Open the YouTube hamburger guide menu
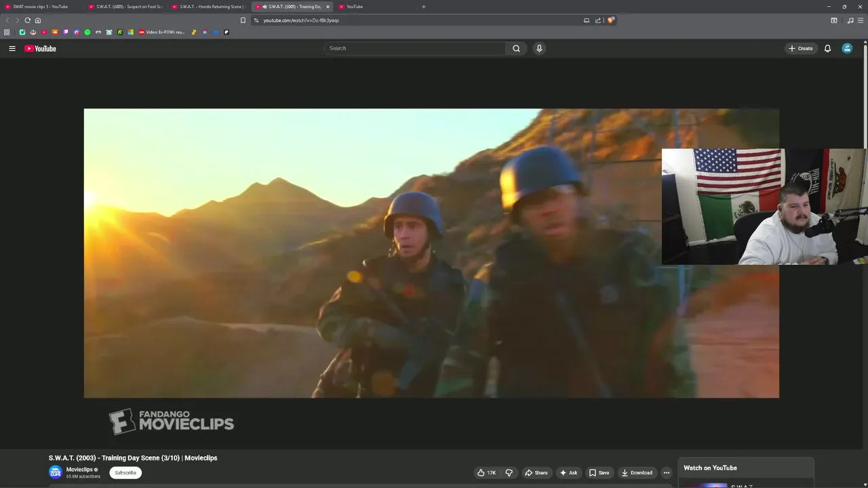The image size is (868, 488). point(12,48)
